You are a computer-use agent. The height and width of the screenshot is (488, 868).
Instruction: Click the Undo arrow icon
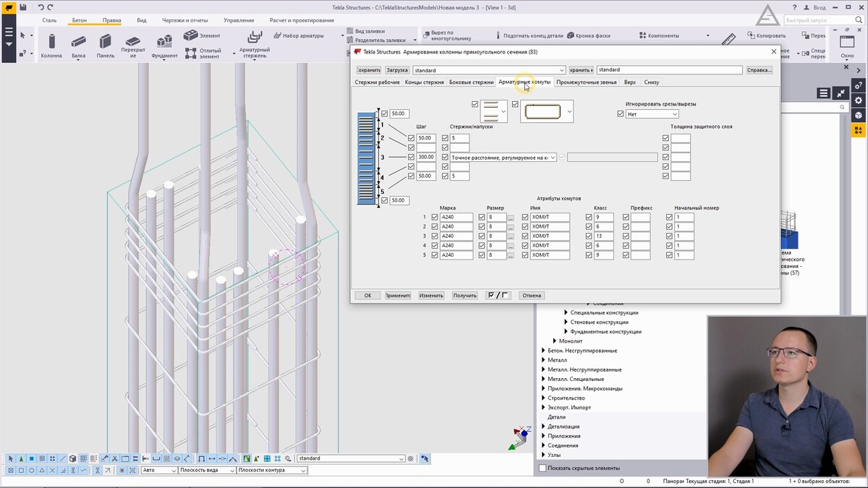pos(41,7)
